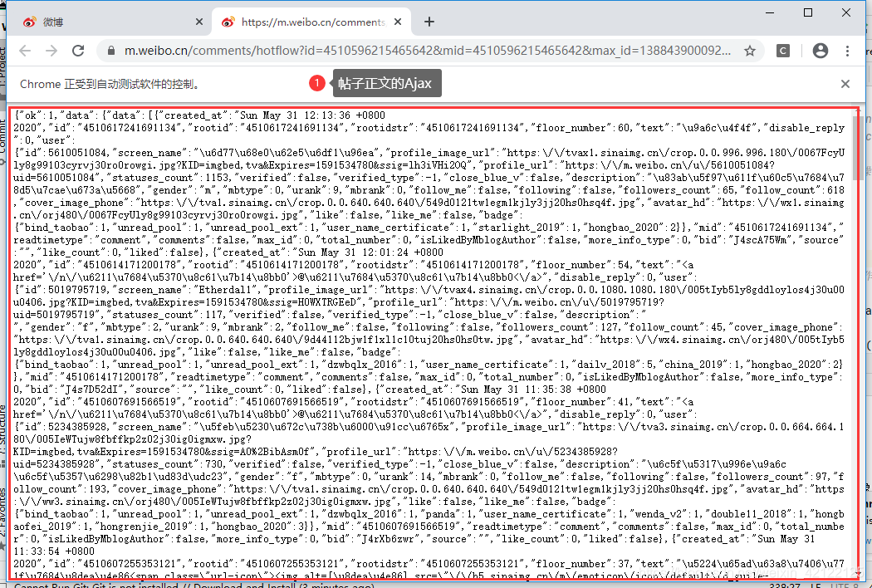
Task: Close the m.weibo.cn/comments tab
Action: [x=398, y=22]
